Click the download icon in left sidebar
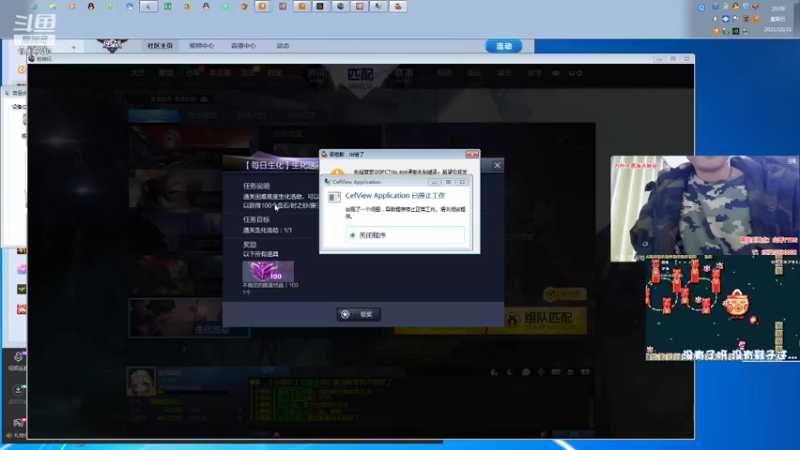This screenshot has width=800, height=450. pos(18,390)
